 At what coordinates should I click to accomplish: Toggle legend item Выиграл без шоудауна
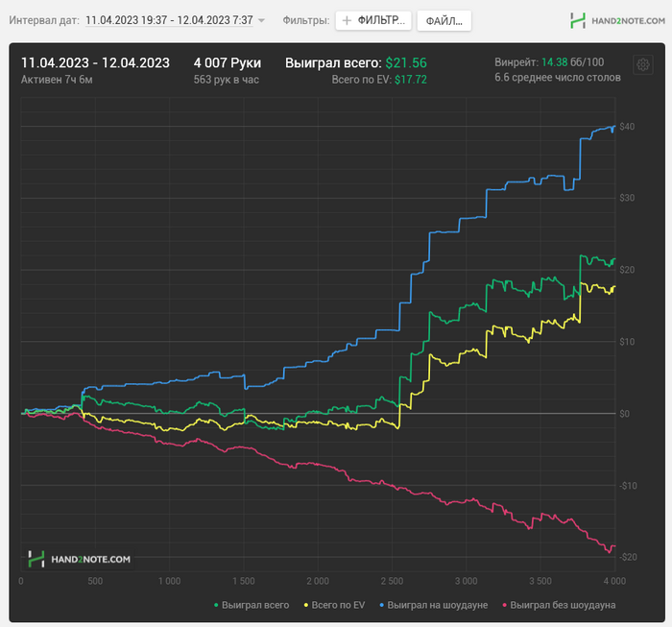[559, 605]
